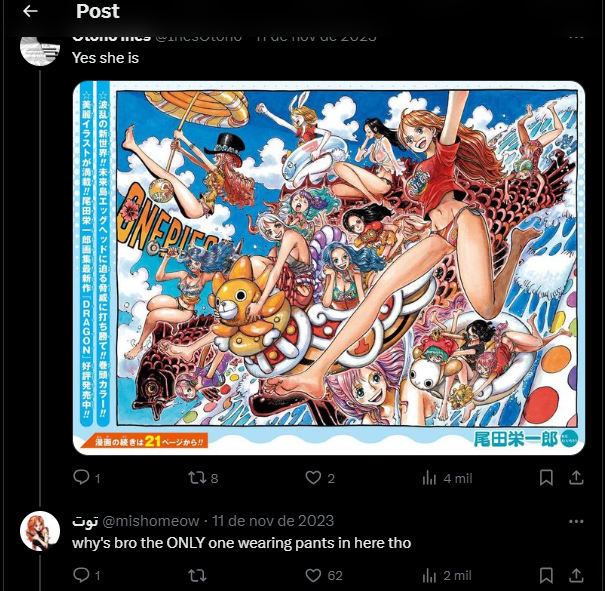This screenshot has height=591, width=605.
Task: Open the One Piece color spread image
Action: (x=329, y=268)
